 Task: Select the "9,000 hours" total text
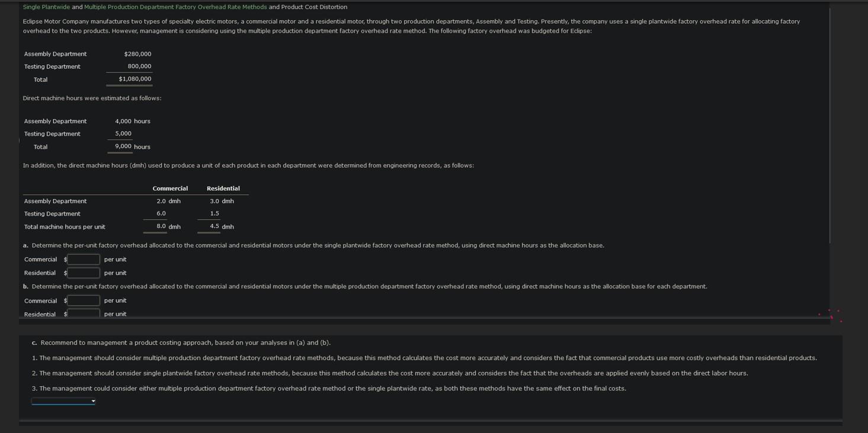point(124,146)
